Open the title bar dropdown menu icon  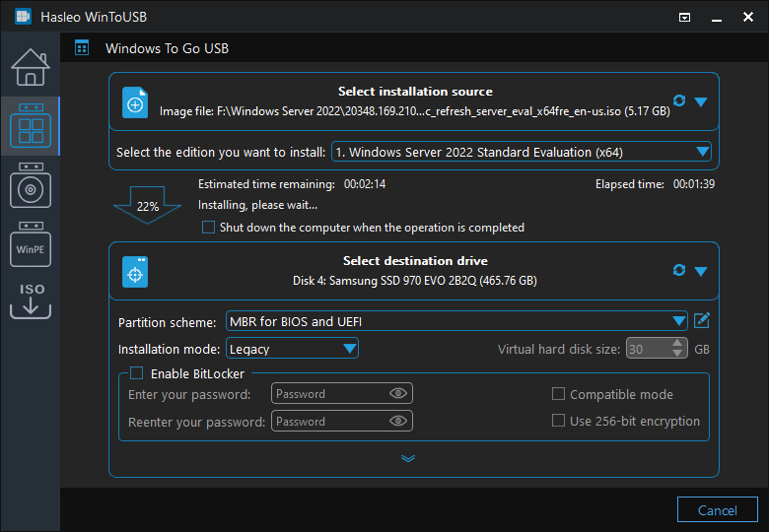tap(684, 18)
